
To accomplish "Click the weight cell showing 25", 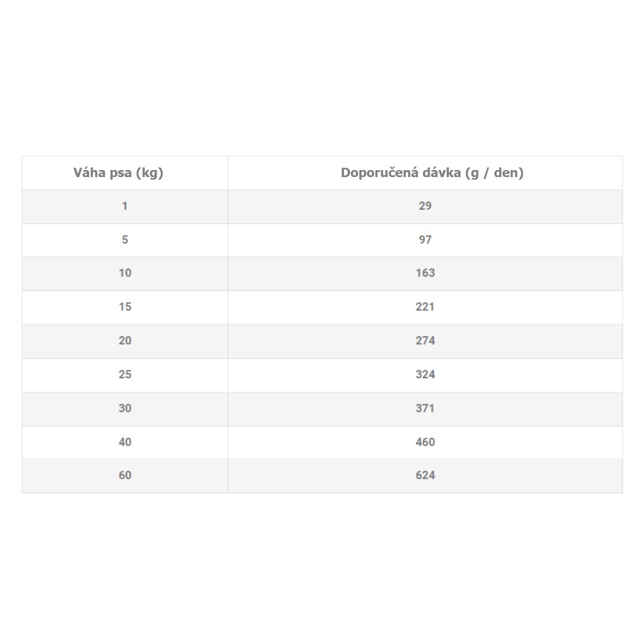I will [x=125, y=374].
